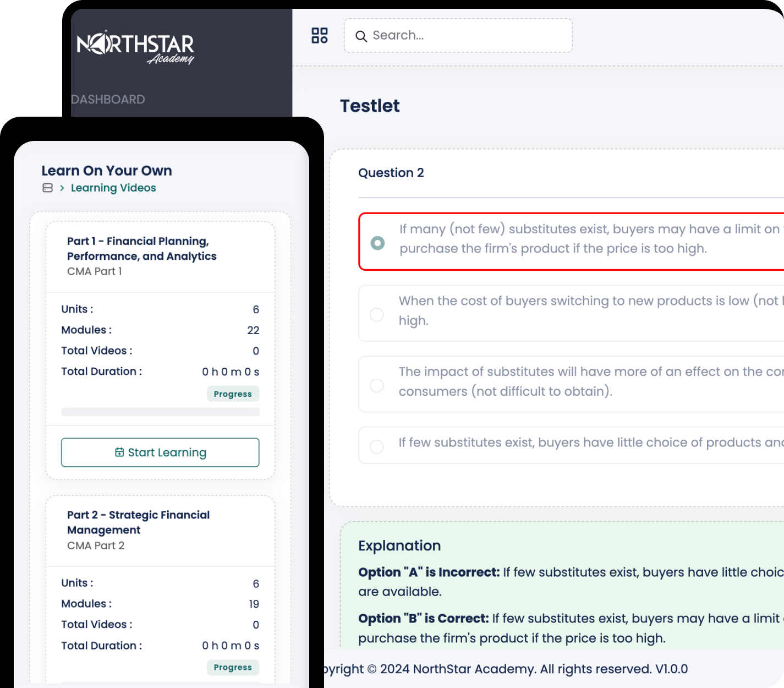Click the Question 2 heading
This screenshot has width=784, height=688.
pos(391,173)
